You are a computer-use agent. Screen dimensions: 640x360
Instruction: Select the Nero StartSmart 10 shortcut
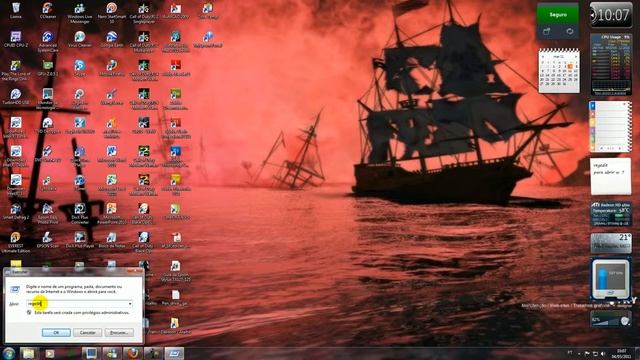click(111, 12)
